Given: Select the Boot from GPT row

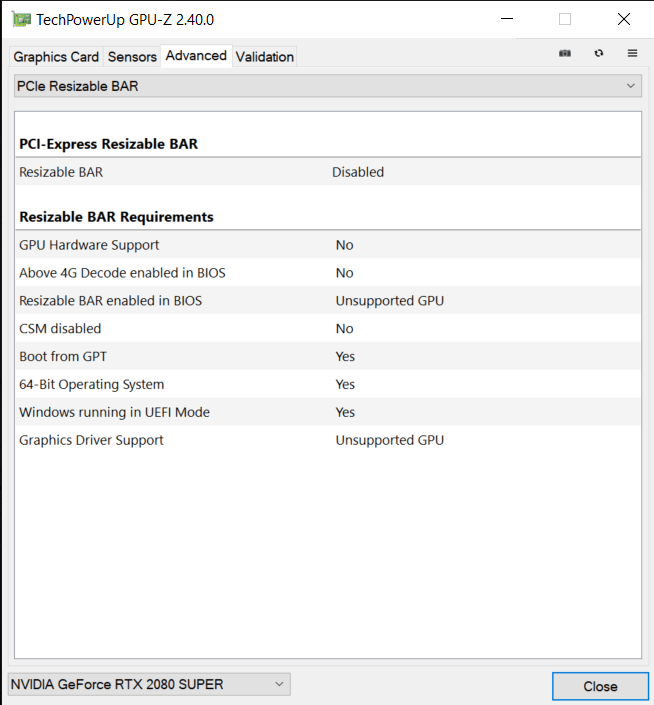Looking at the screenshot, I should click(328, 356).
